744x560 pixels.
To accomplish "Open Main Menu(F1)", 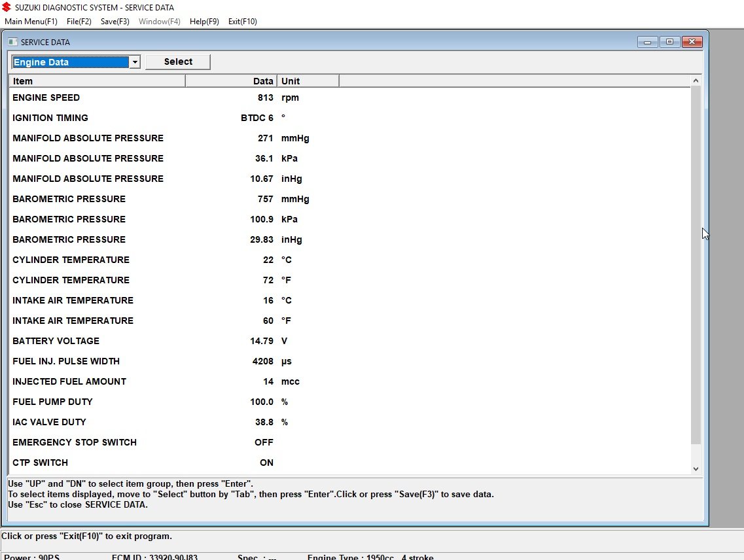I will pos(31,22).
